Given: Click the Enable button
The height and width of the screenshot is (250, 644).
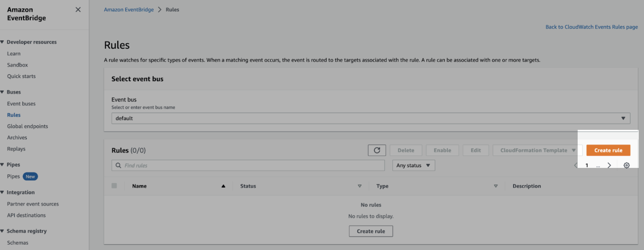Looking at the screenshot, I should click(x=442, y=150).
